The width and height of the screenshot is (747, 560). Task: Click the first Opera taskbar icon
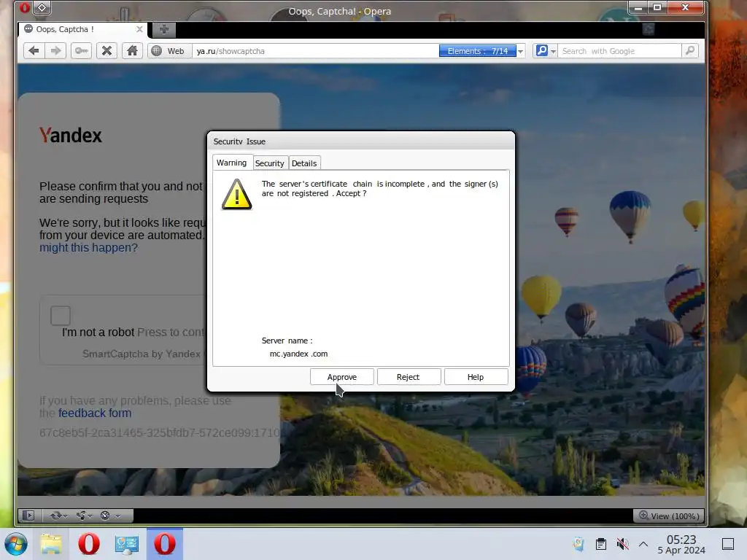[88, 544]
